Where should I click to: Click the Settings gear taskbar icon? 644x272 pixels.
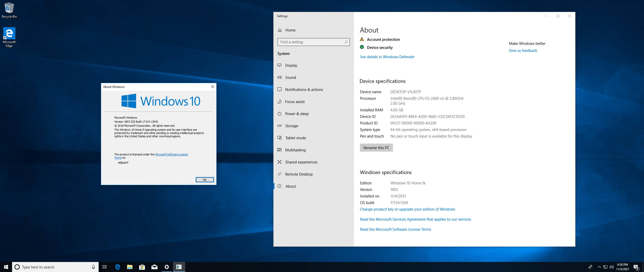pos(167,267)
